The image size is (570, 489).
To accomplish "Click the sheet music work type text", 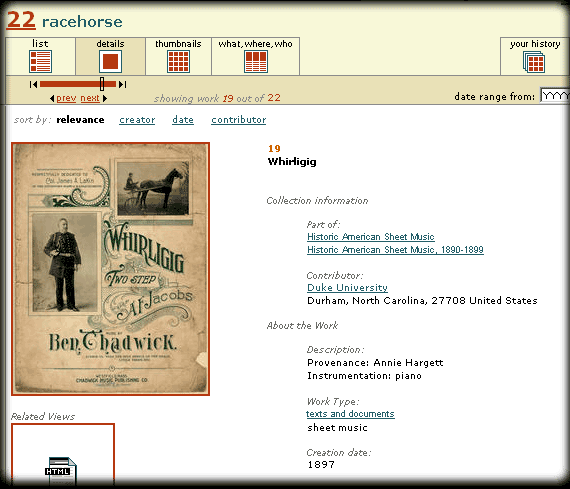I will click(x=337, y=428).
